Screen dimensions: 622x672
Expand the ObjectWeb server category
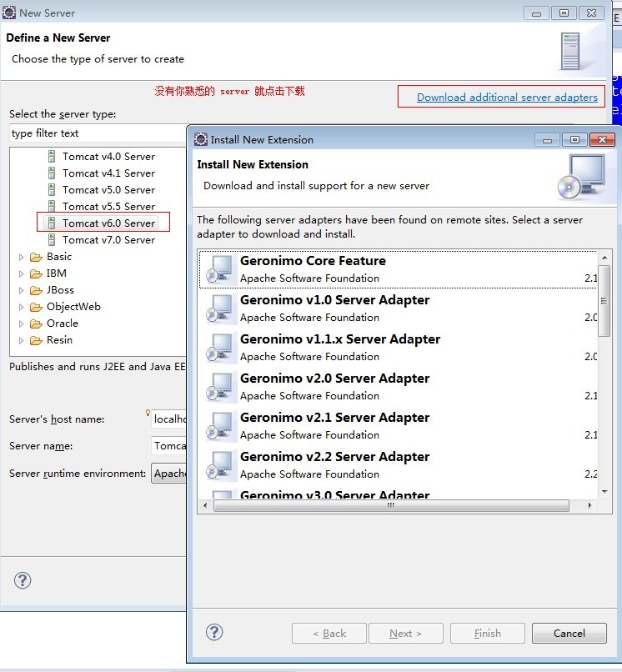click(21, 308)
